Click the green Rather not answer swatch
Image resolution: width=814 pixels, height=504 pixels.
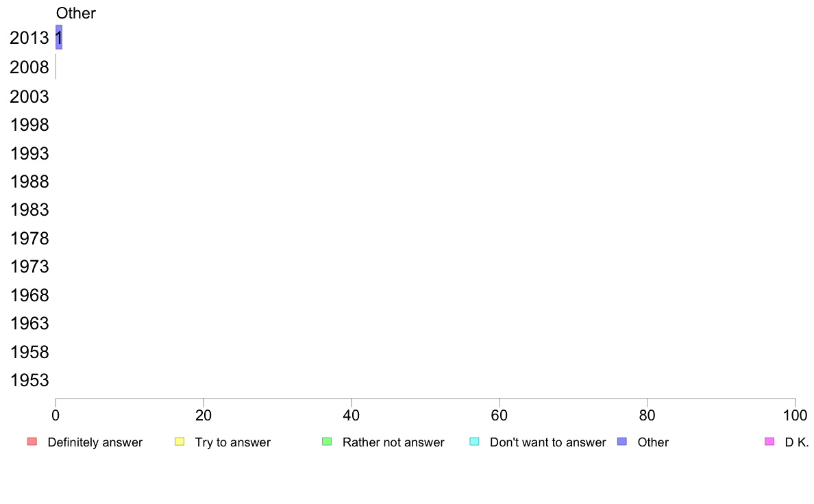(327, 442)
